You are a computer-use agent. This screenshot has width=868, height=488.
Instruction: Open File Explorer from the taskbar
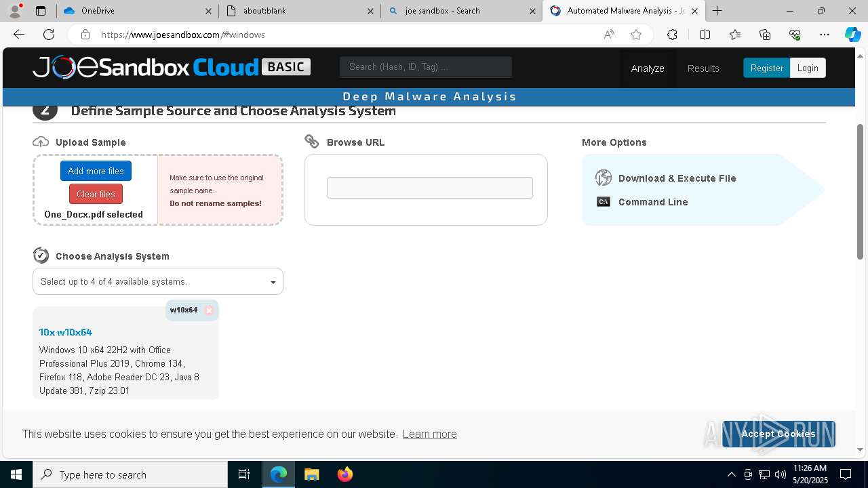point(311,474)
